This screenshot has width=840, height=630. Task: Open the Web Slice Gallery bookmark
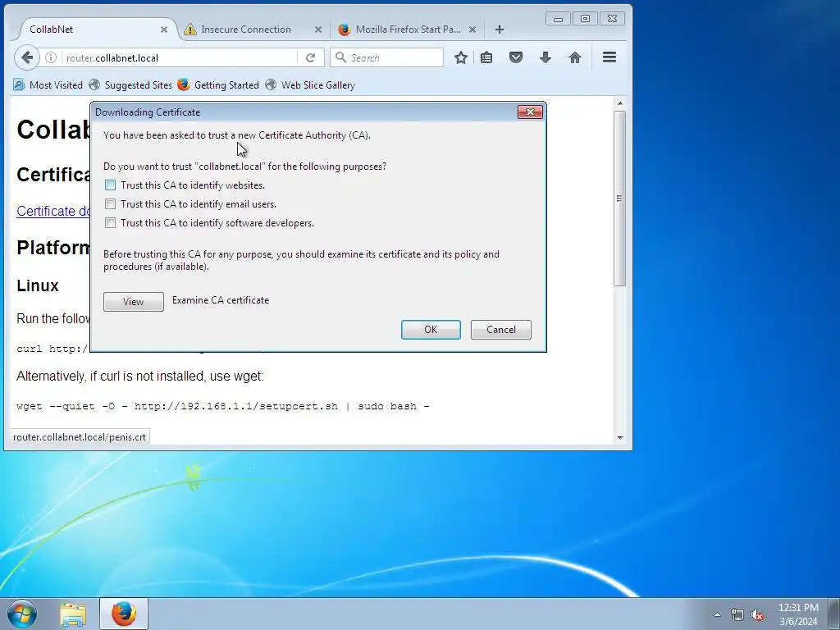point(310,84)
